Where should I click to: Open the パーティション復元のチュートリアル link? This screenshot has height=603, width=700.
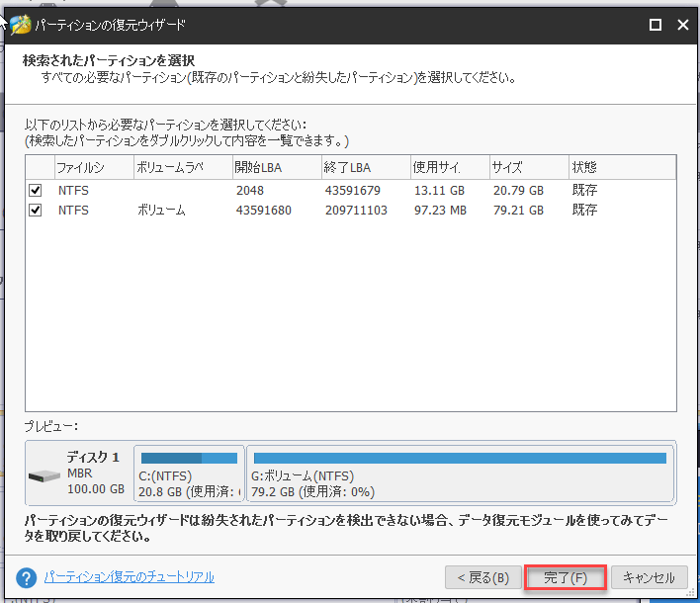129,577
